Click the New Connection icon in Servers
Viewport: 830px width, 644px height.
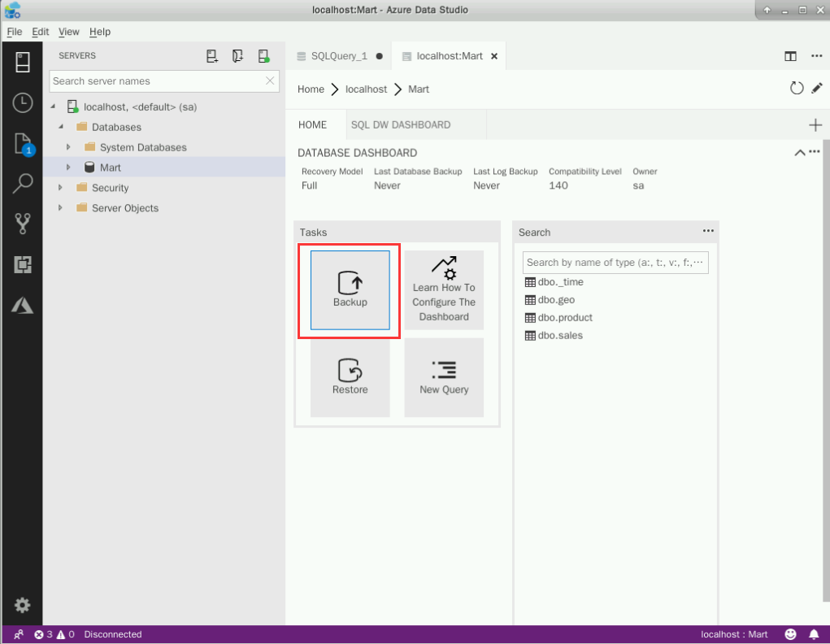click(212, 56)
